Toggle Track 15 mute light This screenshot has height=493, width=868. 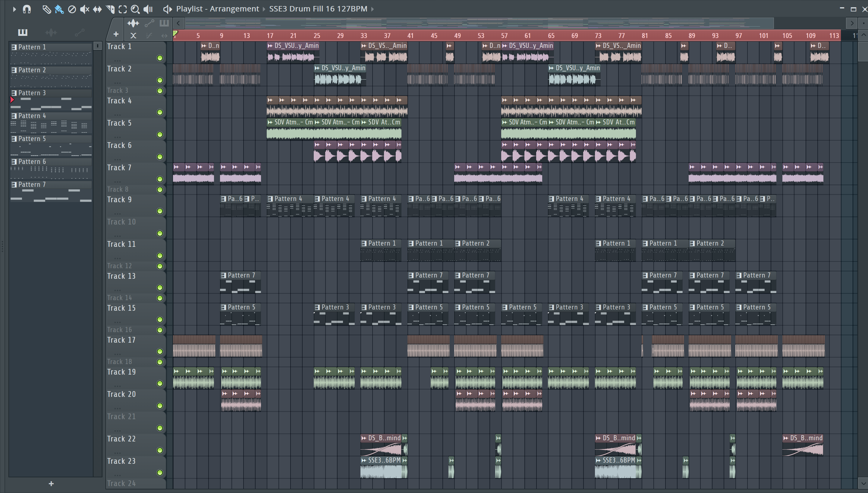pos(160,320)
